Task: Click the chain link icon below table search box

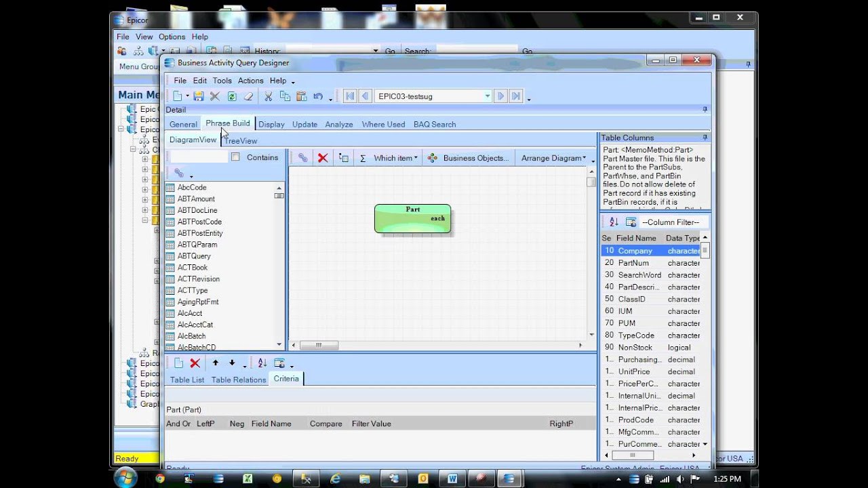Action: 179,174
